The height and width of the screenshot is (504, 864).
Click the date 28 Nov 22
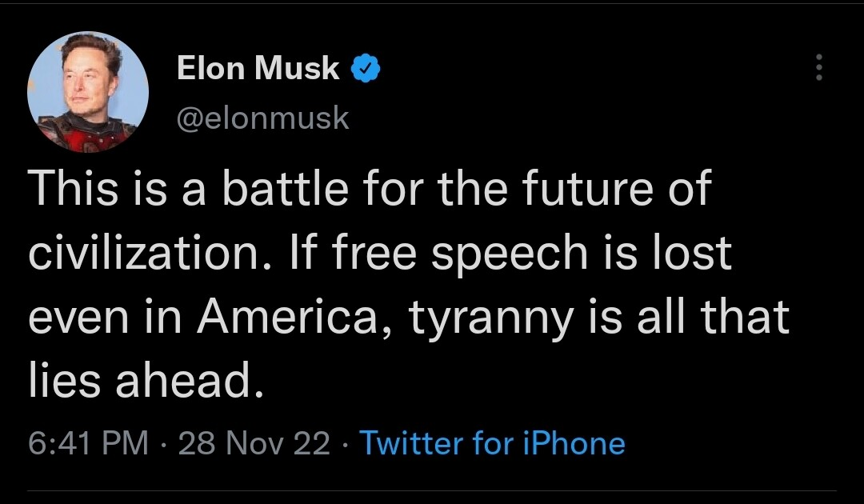pyautogui.click(x=254, y=442)
